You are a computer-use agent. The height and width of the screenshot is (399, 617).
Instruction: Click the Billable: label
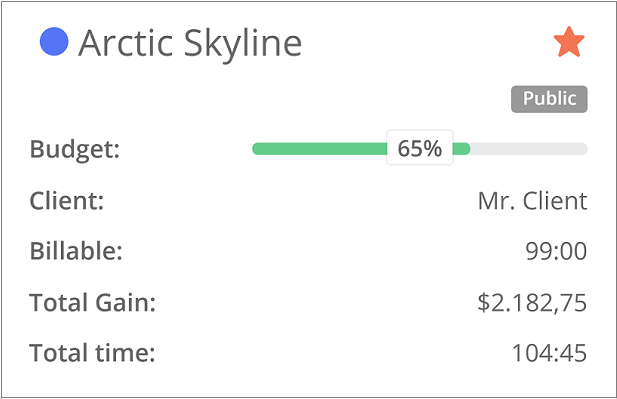click(x=76, y=251)
